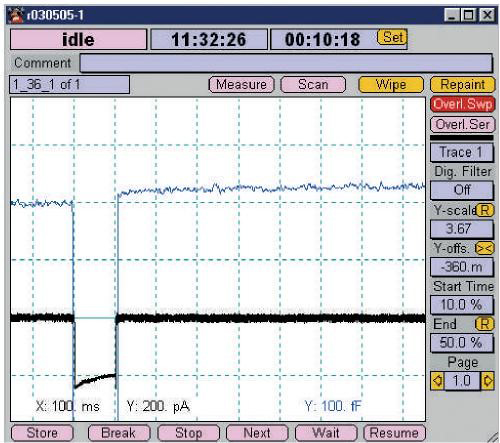Go to next page with right arrow

pyautogui.click(x=487, y=380)
